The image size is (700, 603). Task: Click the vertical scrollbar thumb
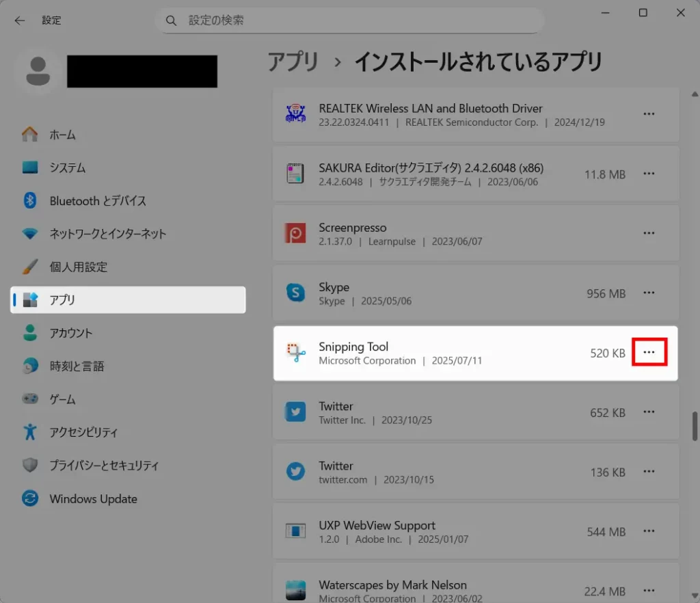(x=695, y=426)
